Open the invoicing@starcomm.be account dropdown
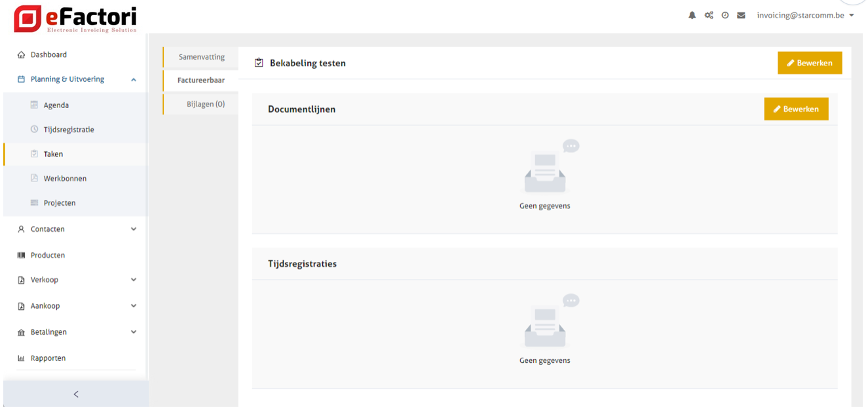868x412 pixels. [x=805, y=15]
